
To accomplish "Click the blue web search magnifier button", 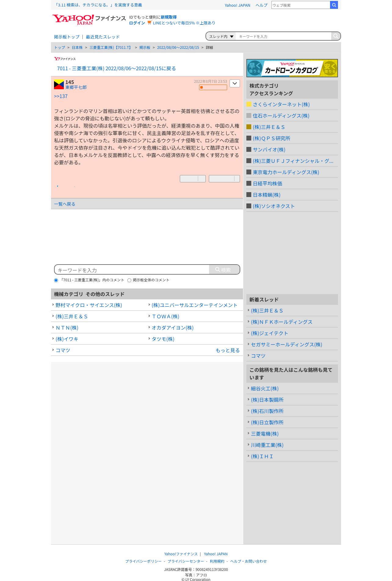I will tap(334, 5).
